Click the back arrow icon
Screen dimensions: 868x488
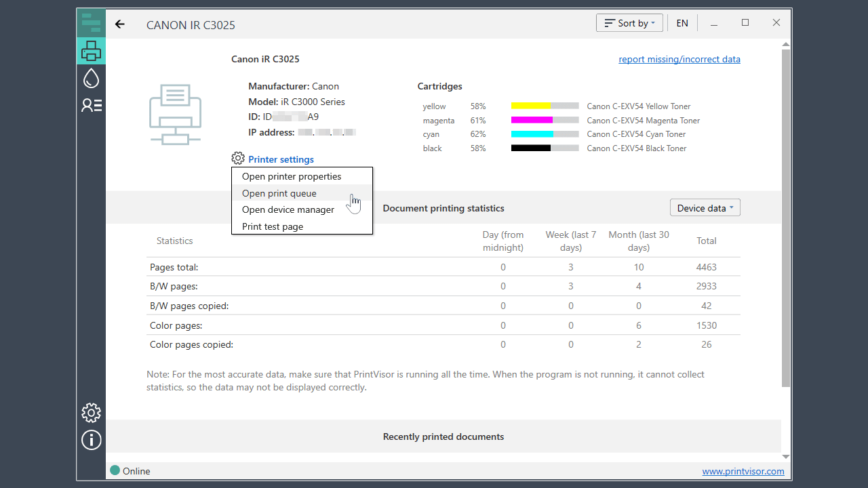coord(120,24)
